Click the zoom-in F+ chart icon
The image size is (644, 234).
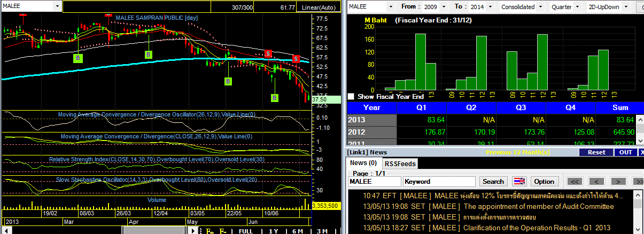(210, 231)
